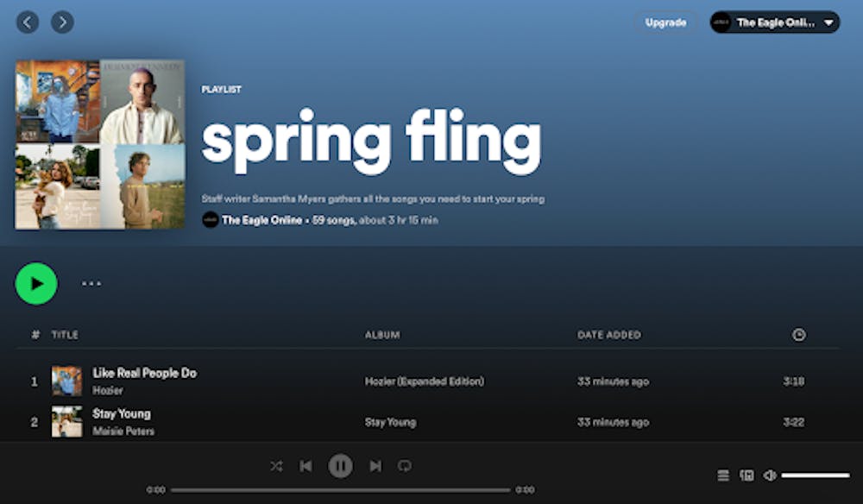
Task: Skip to the previous track
Action: tap(306, 466)
